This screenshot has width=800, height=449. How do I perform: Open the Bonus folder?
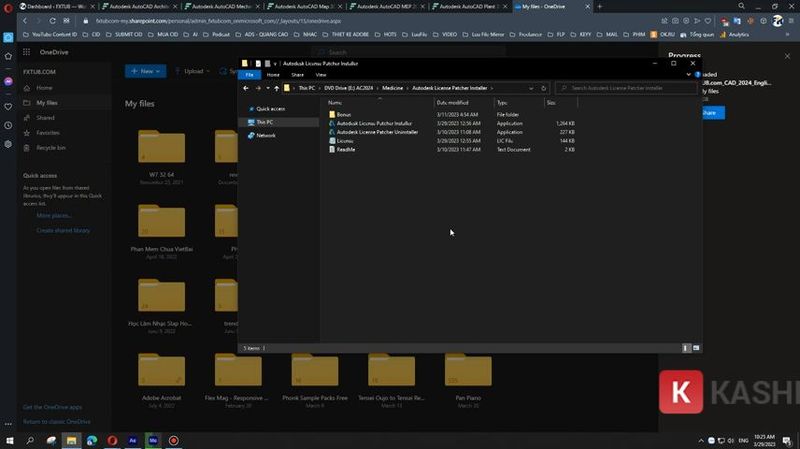pos(344,114)
